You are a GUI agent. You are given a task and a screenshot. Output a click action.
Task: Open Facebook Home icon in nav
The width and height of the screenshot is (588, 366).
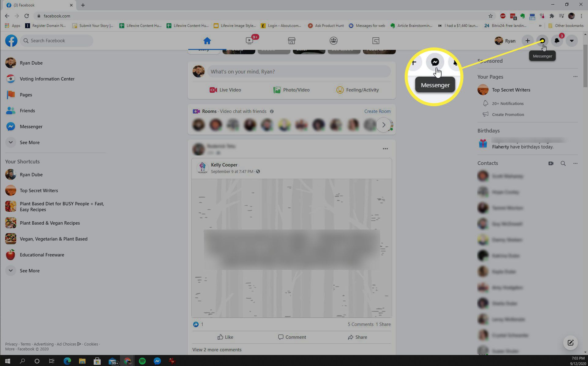207,40
